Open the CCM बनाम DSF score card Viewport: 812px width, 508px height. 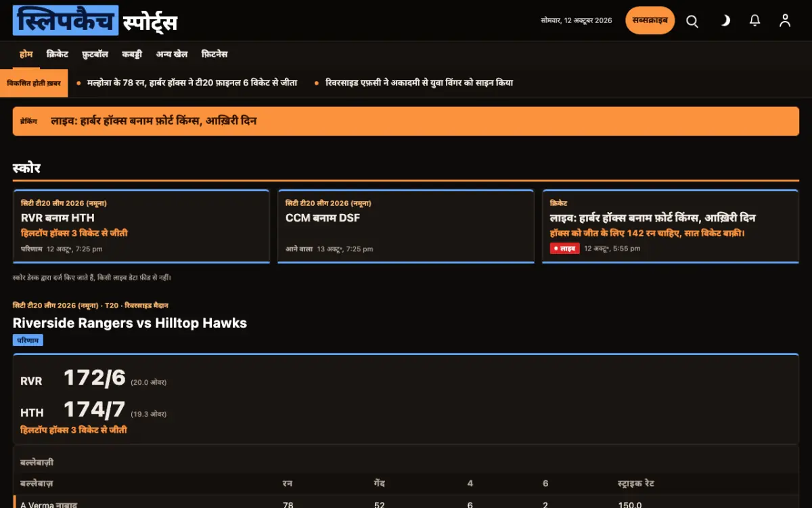coord(406,226)
